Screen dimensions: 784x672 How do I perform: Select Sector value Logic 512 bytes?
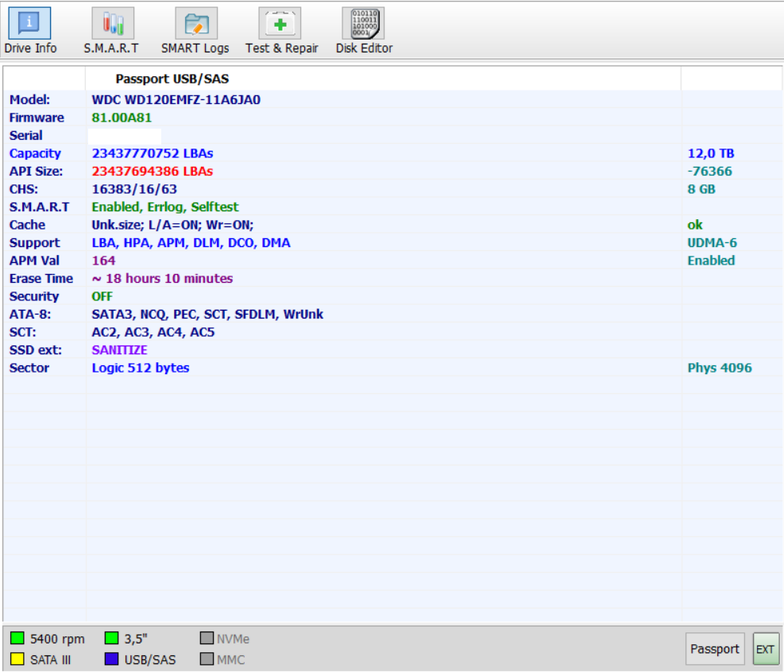(141, 368)
